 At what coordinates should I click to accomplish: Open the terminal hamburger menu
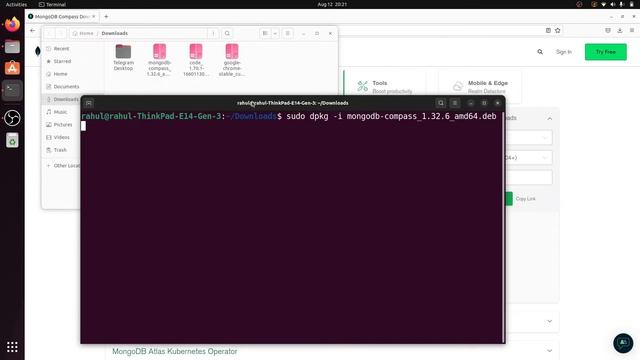click(x=455, y=103)
